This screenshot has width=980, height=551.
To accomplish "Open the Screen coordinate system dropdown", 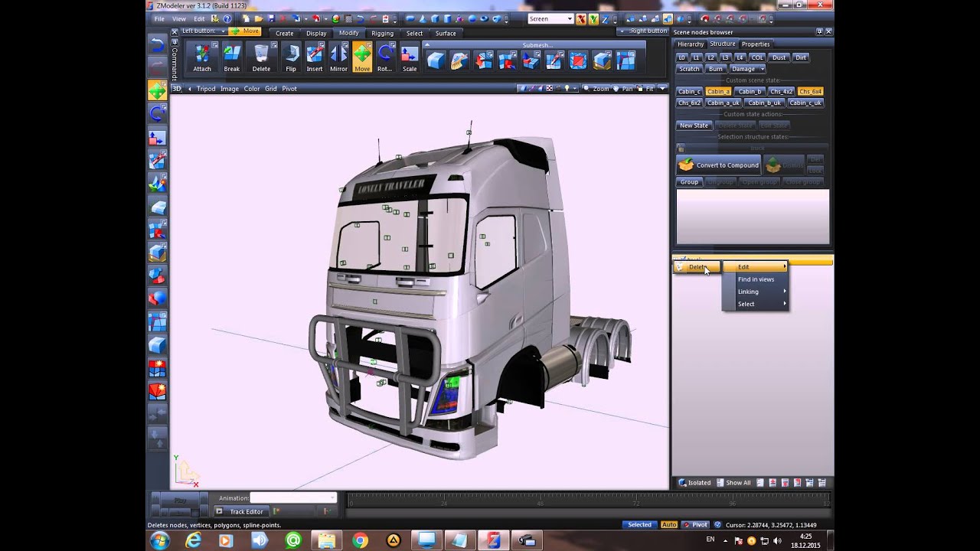I will tap(570, 18).
